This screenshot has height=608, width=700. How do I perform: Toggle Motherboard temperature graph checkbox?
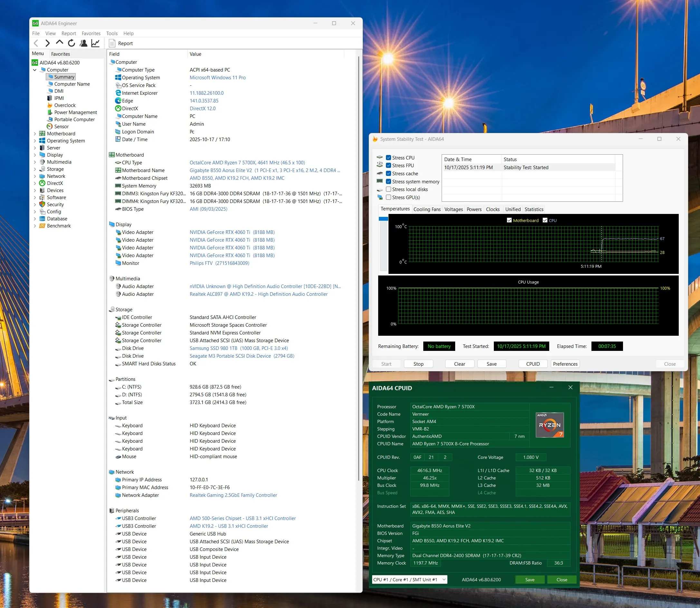pyautogui.click(x=509, y=220)
